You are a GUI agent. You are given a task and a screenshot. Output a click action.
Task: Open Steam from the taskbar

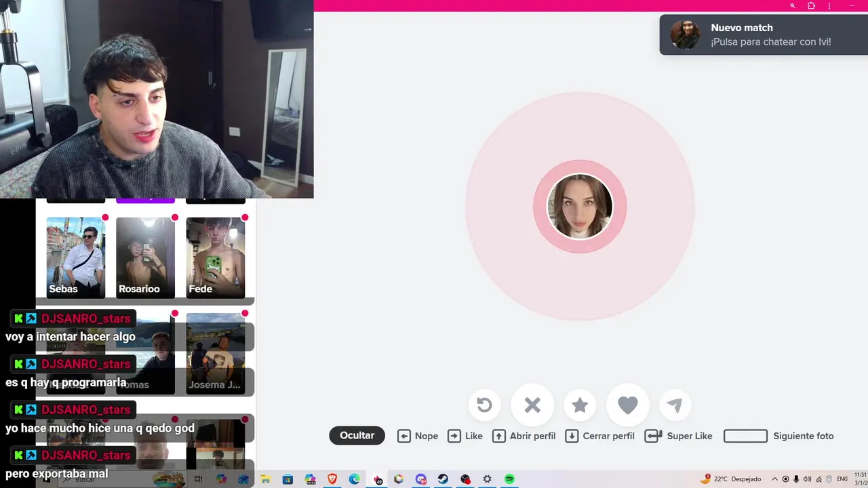[x=443, y=479]
